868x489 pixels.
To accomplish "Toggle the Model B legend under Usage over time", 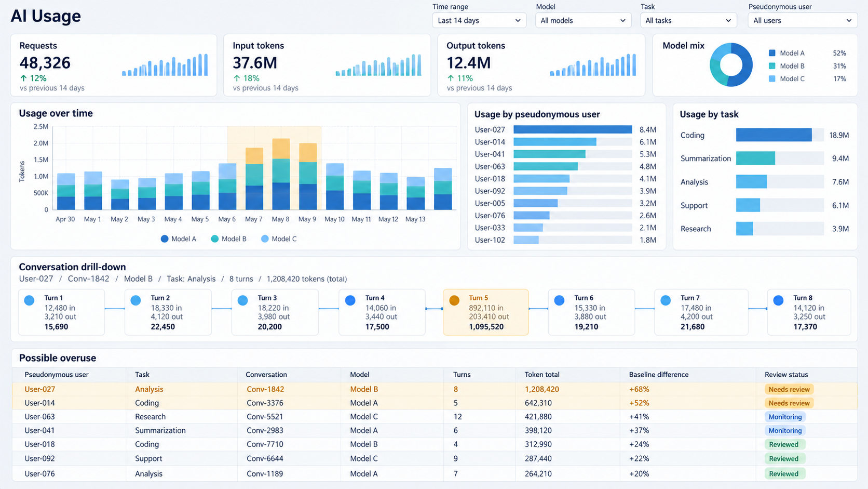I will [229, 239].
